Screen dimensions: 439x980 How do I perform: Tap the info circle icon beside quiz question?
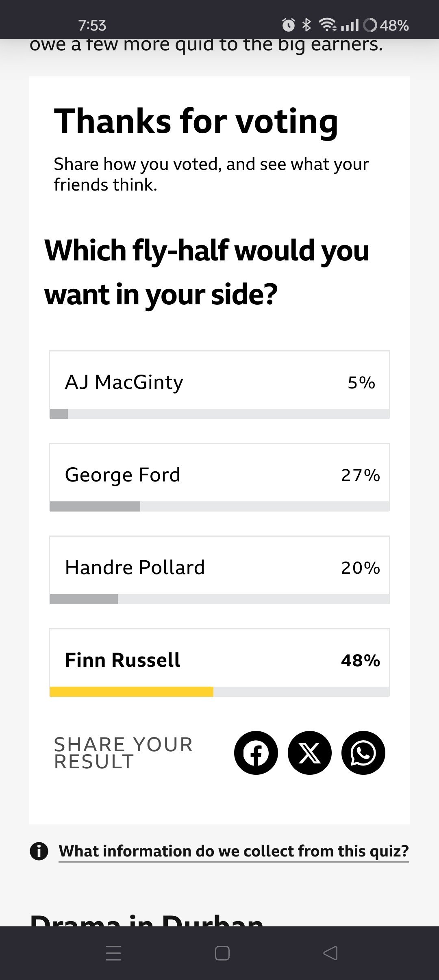pyautogui.click(x=39, y=850)
